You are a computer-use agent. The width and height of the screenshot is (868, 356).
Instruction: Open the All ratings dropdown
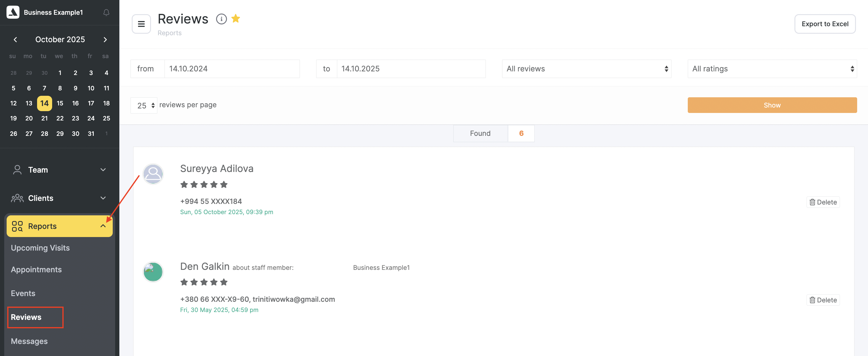[772, 69]
